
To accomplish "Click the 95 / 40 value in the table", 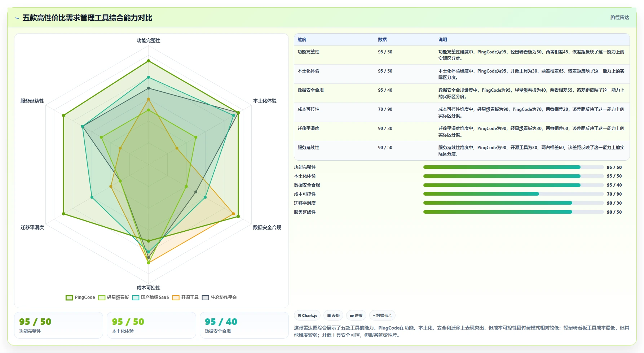I will pos(385,90).
